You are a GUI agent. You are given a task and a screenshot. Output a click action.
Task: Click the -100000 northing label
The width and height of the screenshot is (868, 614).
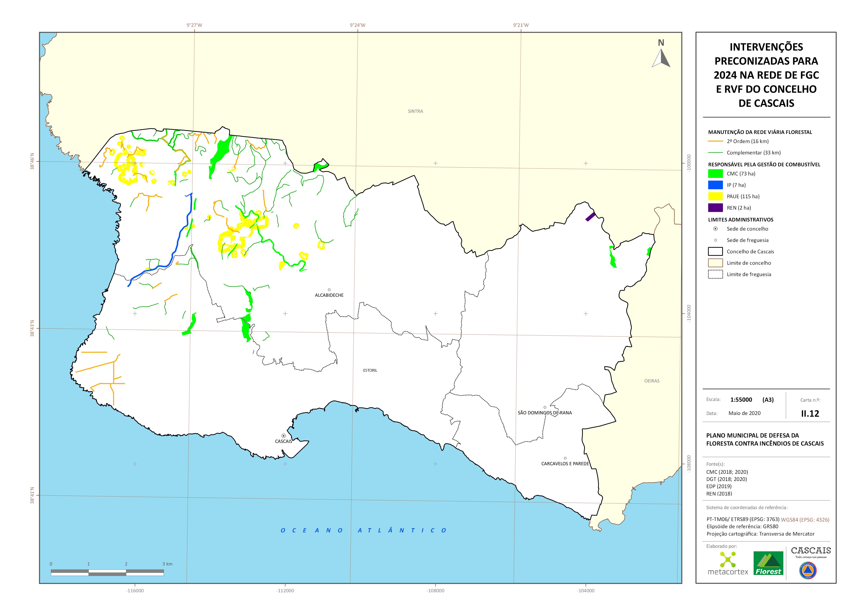(689, 163)
